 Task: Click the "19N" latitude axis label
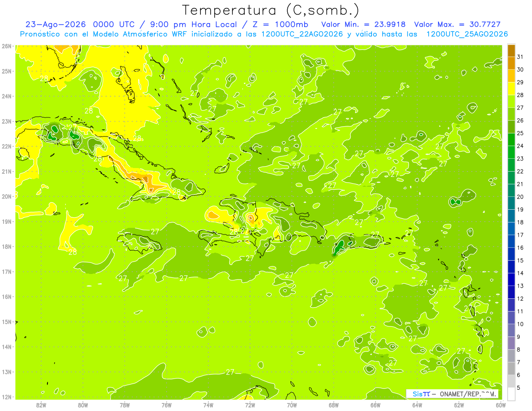click(x=6, y=222)
